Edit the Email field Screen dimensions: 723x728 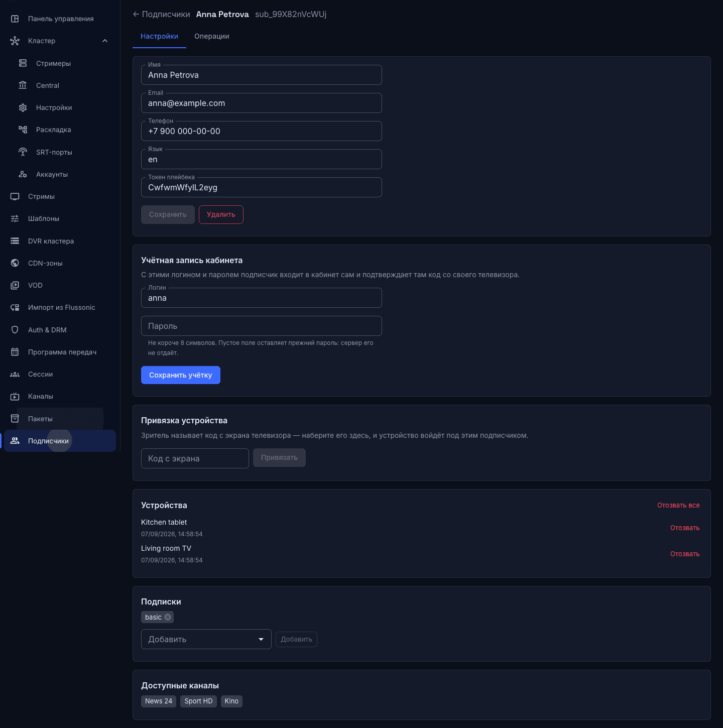pos(262,103)
